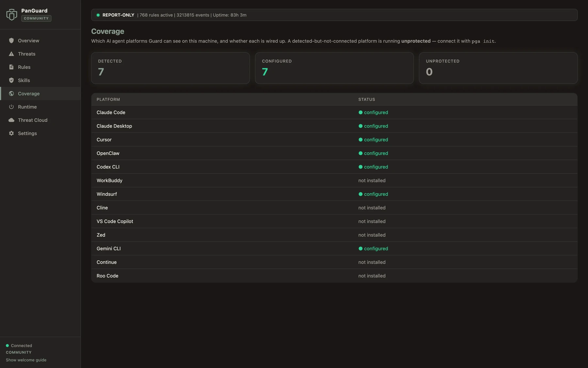Click the Gemini CLI platform name
Image resolution: width=588 pixels, height=368 pixels.
point(109,249)
